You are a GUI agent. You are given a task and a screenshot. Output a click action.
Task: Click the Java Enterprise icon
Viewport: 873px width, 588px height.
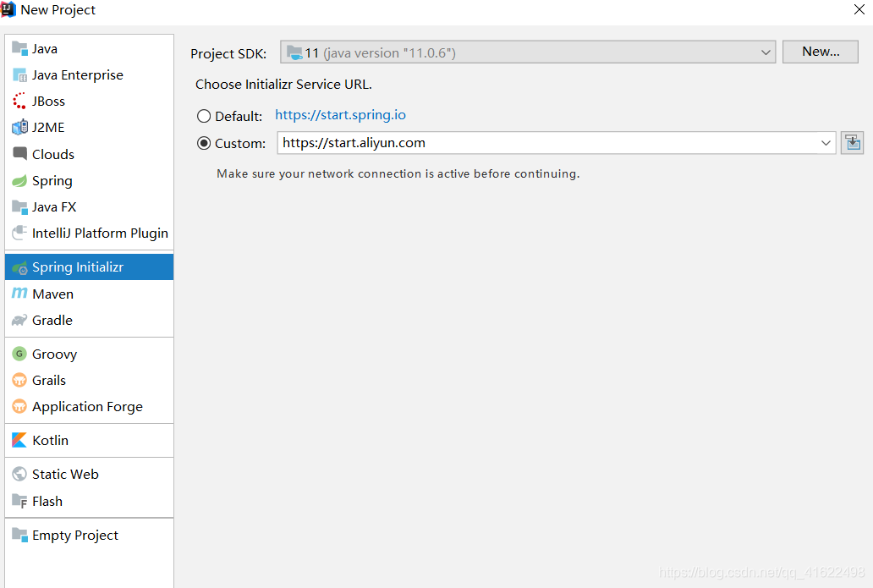pos(19,74)
